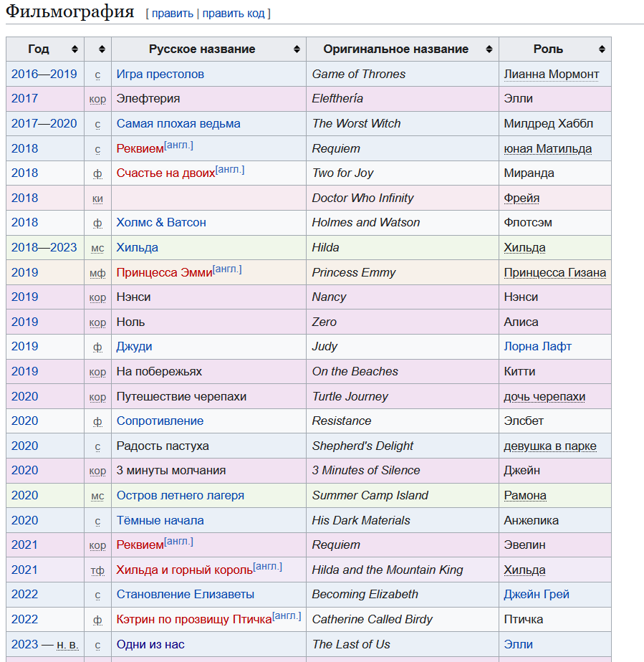The width and height of the screenshot is (644, 662).
Task: Click the Summer Camp Island title
Action: click(x=370, y=496)
